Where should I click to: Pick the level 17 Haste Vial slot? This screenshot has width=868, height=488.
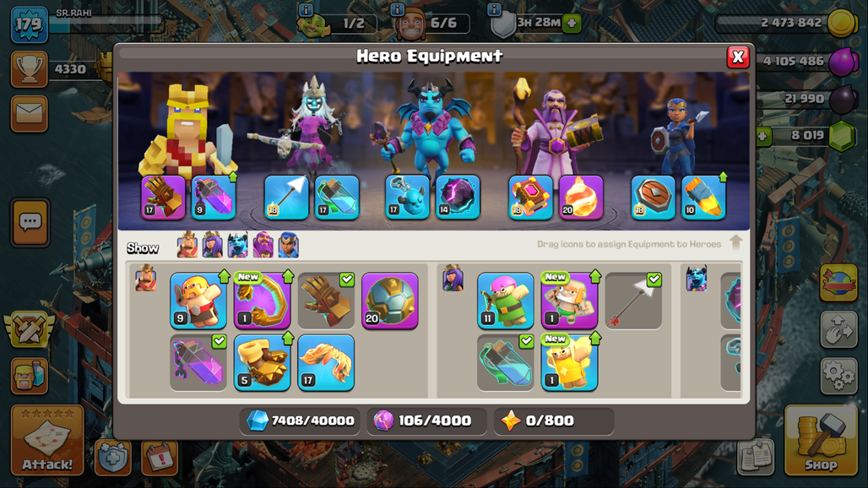pos(337,197)
